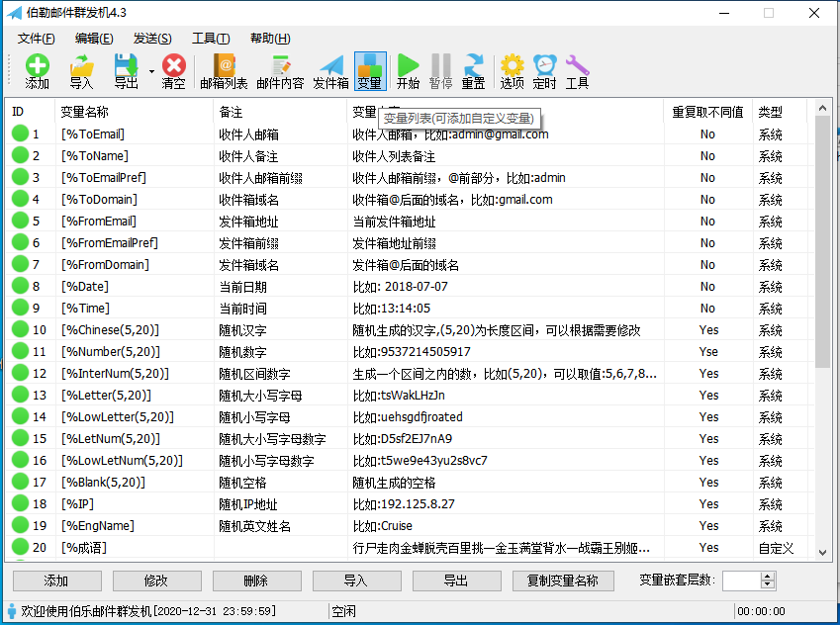
Task: Select the Variables (变量) toolbar icon
Action: pyautogui.click(x=370, y=71)
